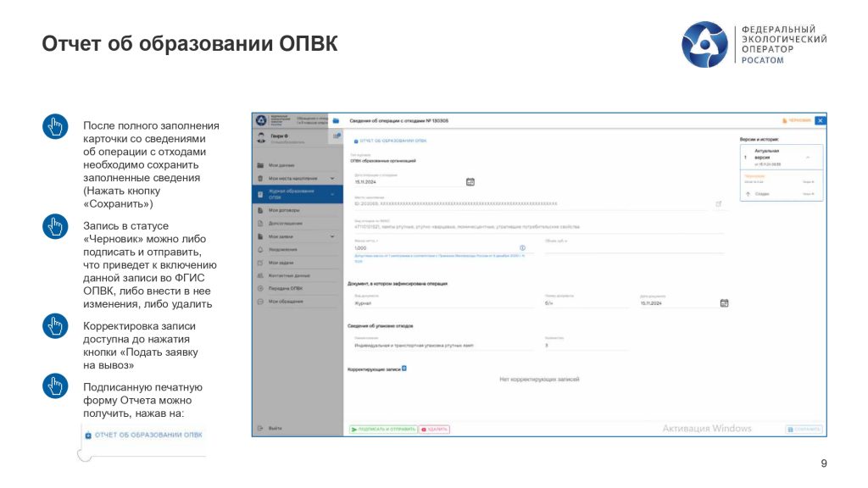Expand the Мои места накопления submenu
The image size is (868, 488).
coord(332,178)
